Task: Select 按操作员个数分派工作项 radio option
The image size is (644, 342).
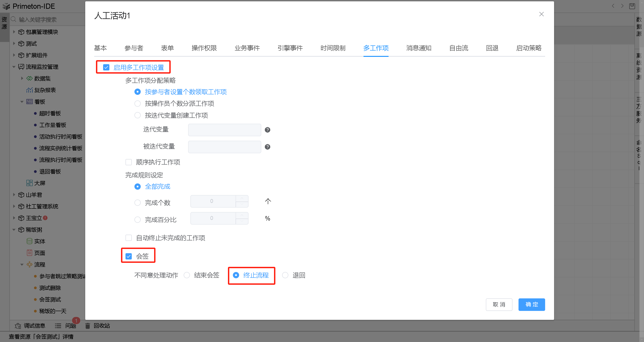Action: click(138, 104)
